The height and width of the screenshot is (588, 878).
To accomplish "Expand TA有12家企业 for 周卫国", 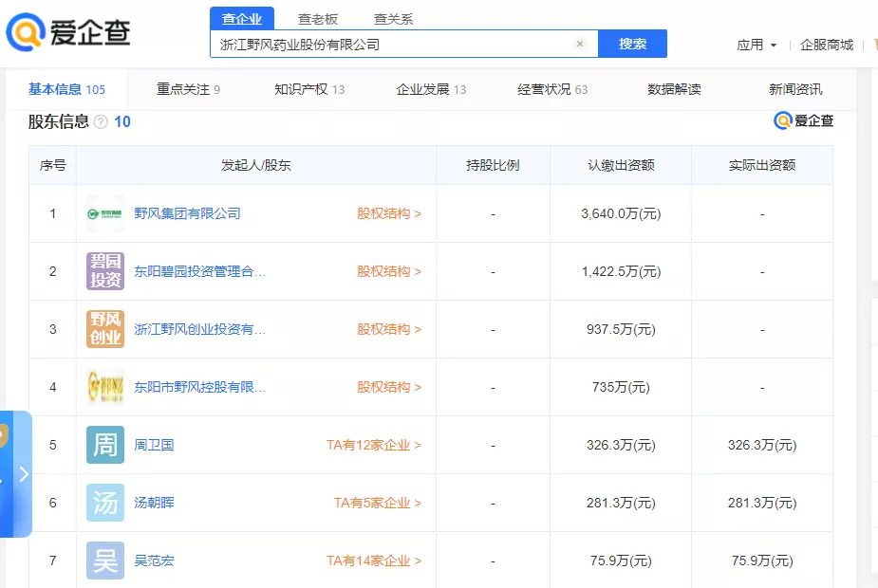I will tap(373, 445).
